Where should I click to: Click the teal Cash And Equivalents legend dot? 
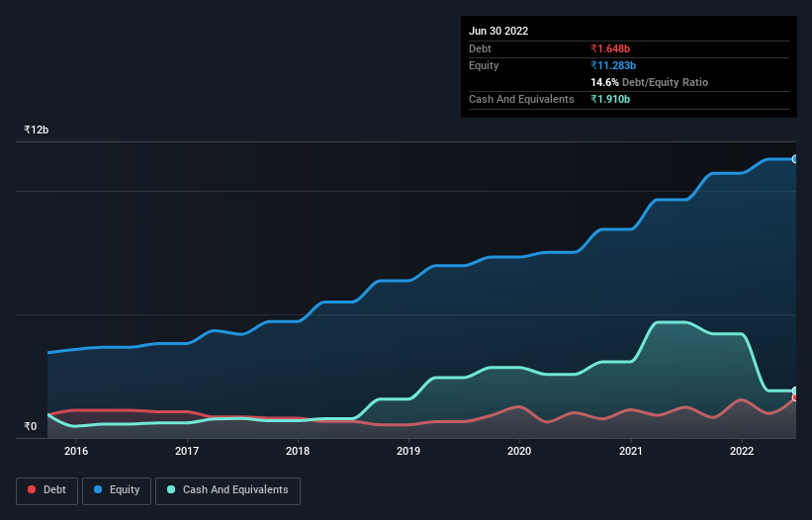(x=171, y=489)
